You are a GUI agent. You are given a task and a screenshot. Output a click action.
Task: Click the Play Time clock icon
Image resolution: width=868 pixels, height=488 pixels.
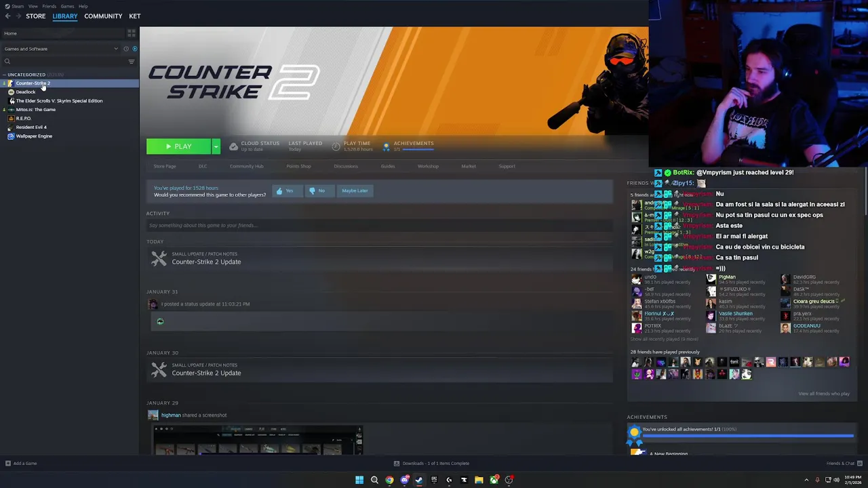coord(336,146)
